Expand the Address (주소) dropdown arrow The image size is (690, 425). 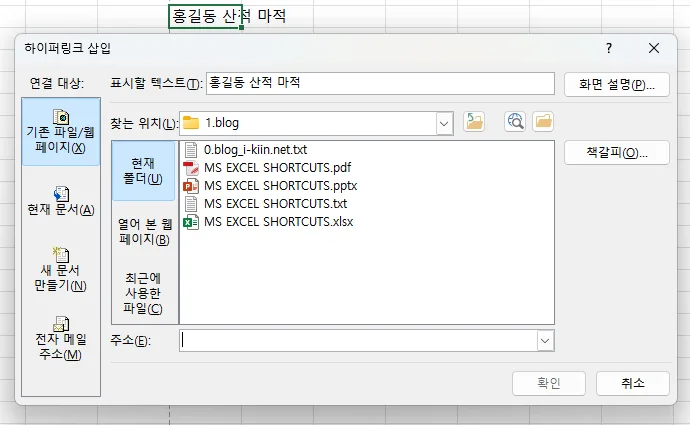point(545,341)
